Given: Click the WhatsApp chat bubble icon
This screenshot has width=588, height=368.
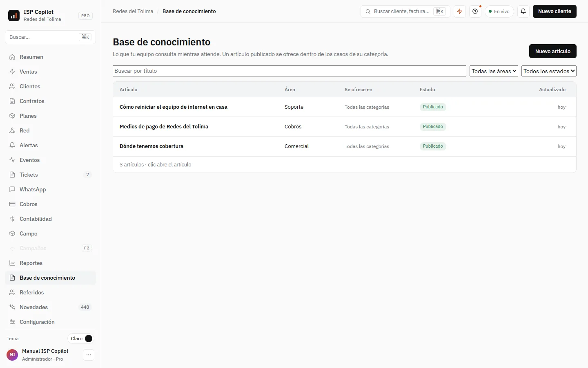Looking at the screenshot, I should pyautogui.click(x=12, y=189).
